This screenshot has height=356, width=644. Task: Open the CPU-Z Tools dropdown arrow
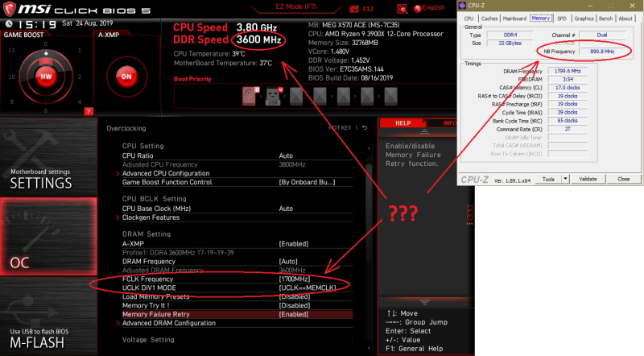[566, 180]
